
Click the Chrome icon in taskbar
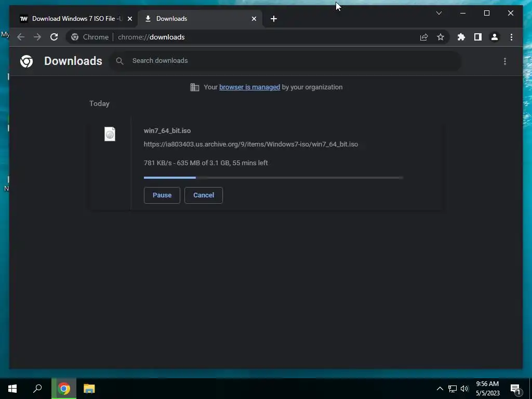coord(64,389)
